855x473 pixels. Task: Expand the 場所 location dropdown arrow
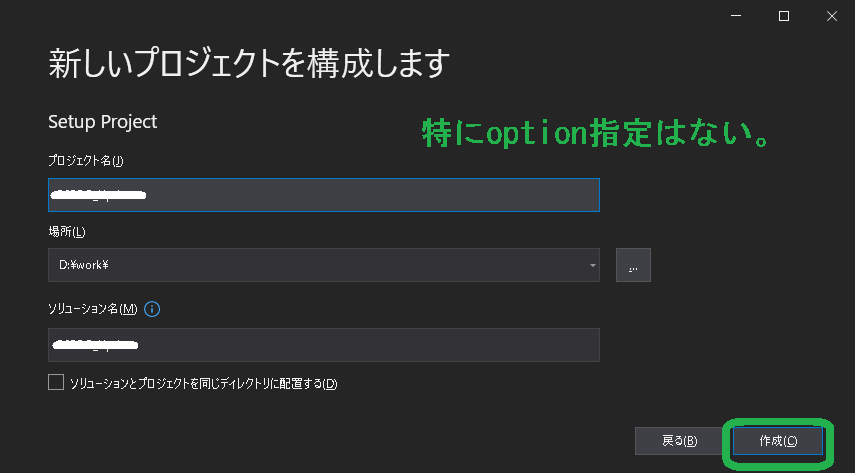pos(592,265)
